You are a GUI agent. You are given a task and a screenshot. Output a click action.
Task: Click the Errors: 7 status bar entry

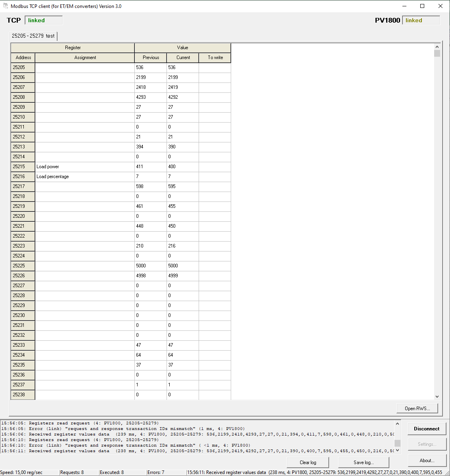(x=156, y=472)
